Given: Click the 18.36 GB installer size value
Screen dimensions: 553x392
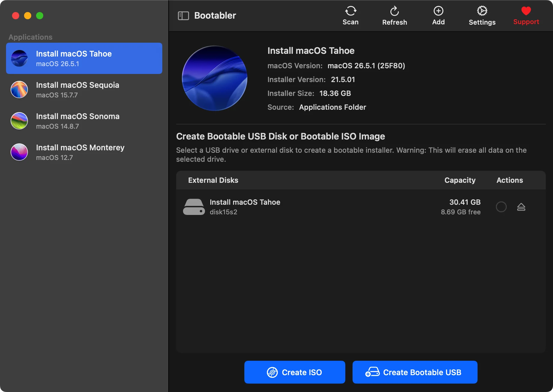Looking at the screenshot, I should pyautogui.click(x=335, y=93).
